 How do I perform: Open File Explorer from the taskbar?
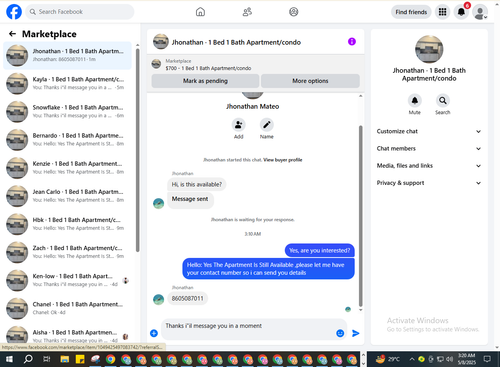click(65, 359)
